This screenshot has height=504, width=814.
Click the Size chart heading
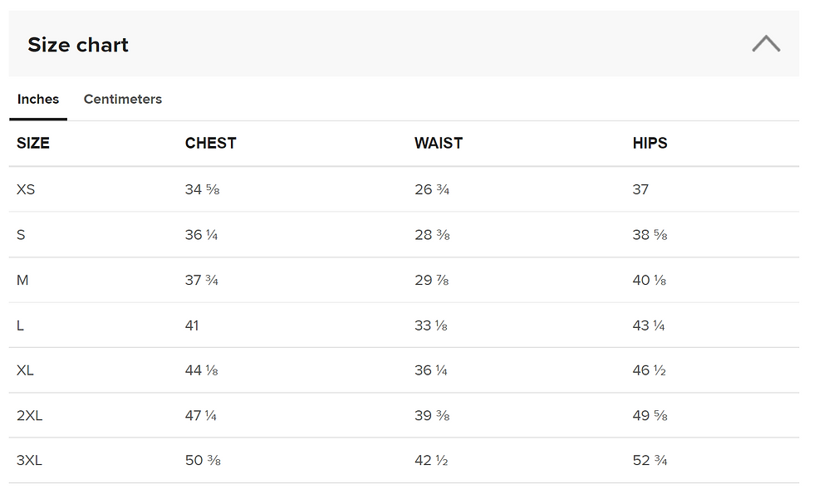point(78,45)
